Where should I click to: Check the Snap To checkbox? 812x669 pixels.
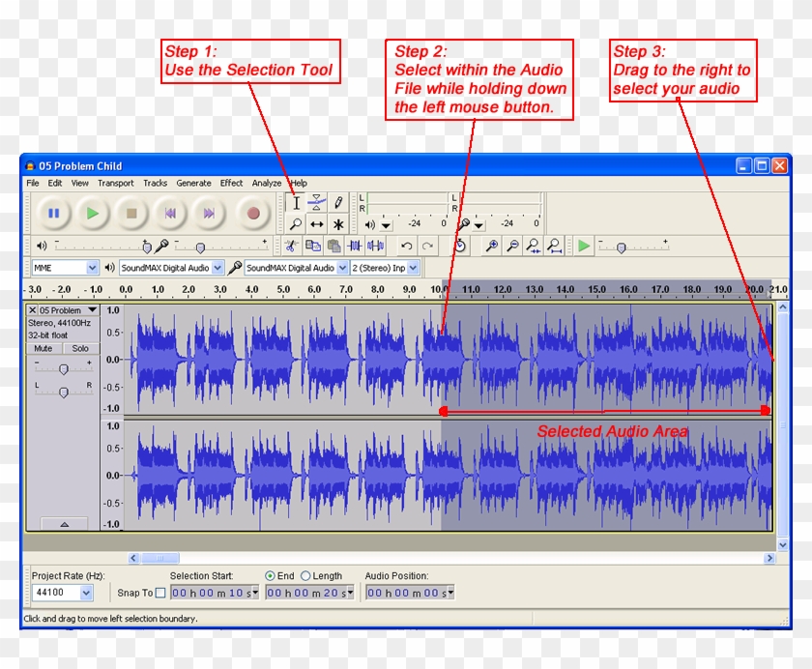coord(161,592)
